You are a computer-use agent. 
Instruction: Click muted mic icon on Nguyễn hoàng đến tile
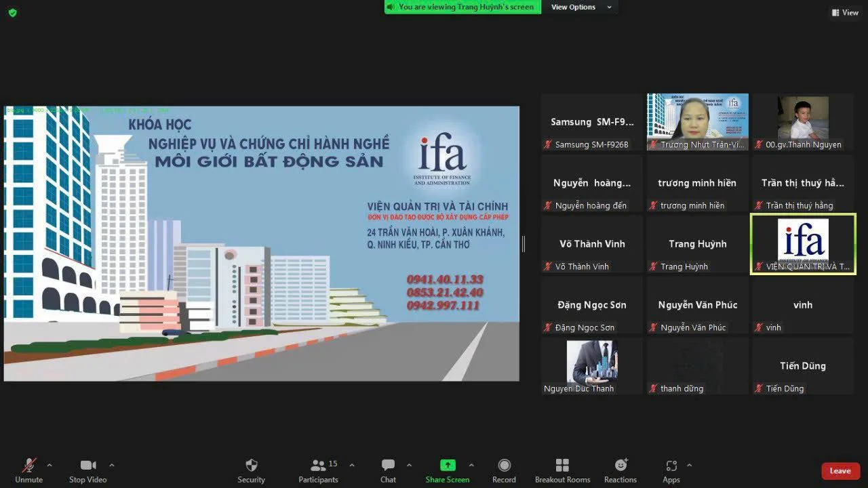coord(548,205)
